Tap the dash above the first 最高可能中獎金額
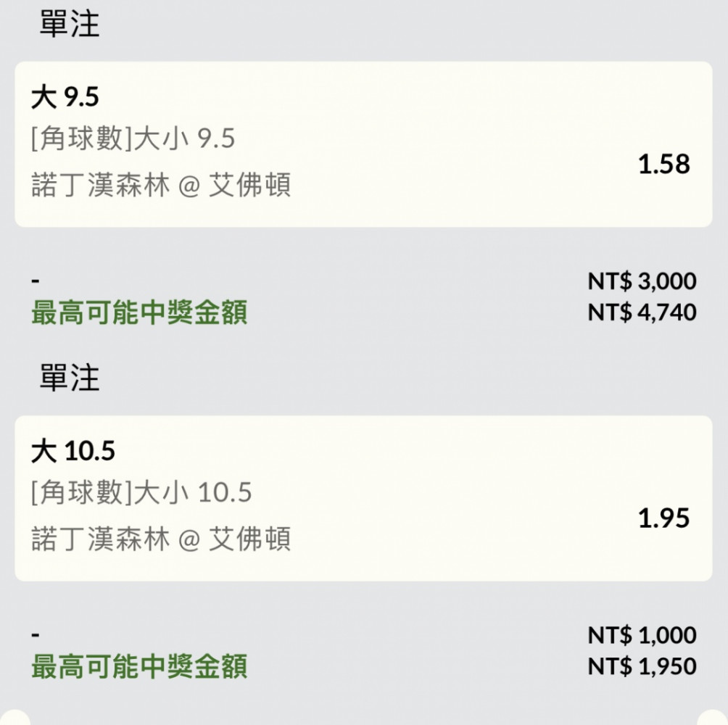Image resolution: width=728 pixels, height=725 pixels. (x=36, y=281)
